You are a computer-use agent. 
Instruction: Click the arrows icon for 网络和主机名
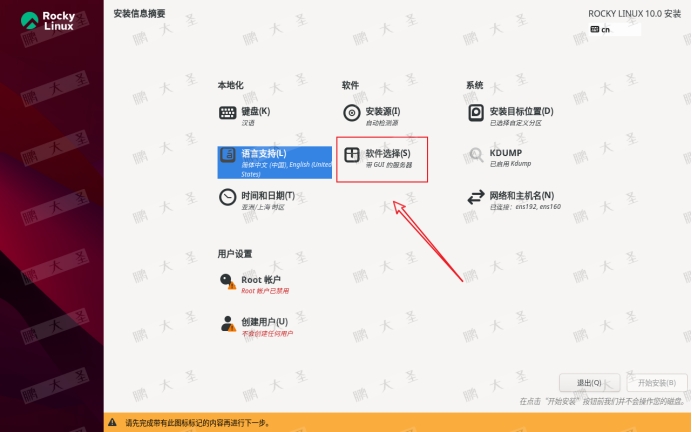pyautogui.click(x=476, y=198)
